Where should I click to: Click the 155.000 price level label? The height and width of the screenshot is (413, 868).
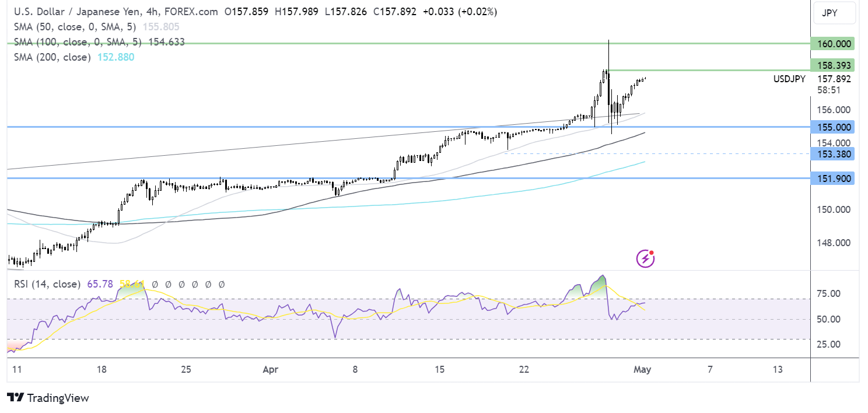point(832,127)
